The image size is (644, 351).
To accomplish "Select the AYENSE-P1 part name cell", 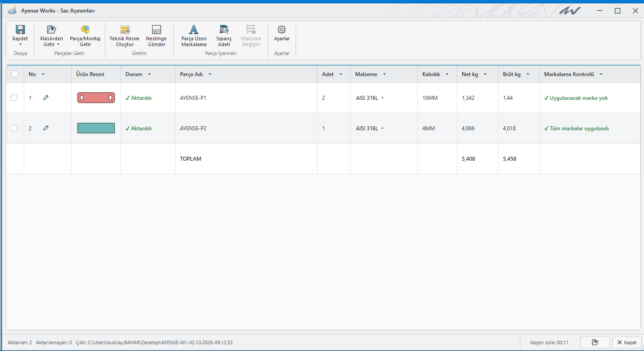I will (246, 98).
